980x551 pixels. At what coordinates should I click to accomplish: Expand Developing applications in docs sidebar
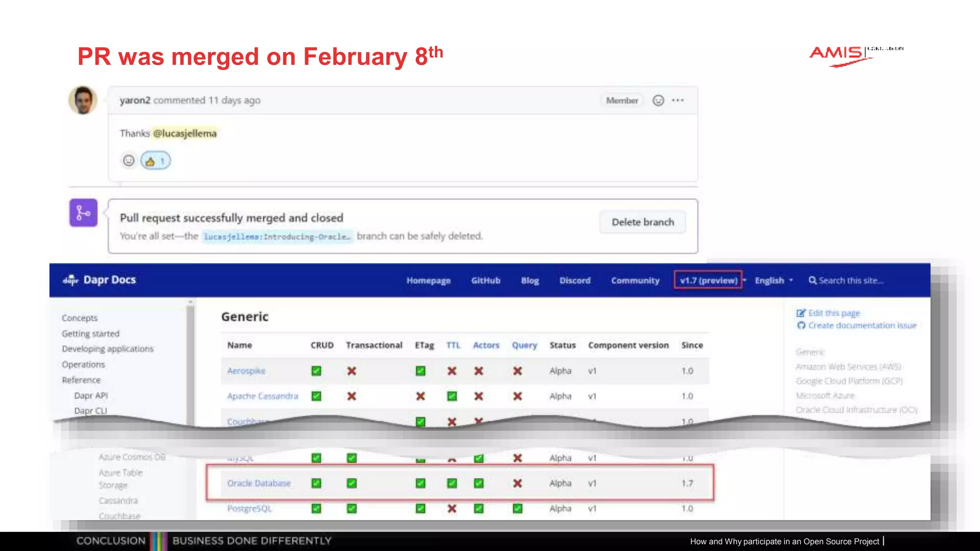(108, 349)
